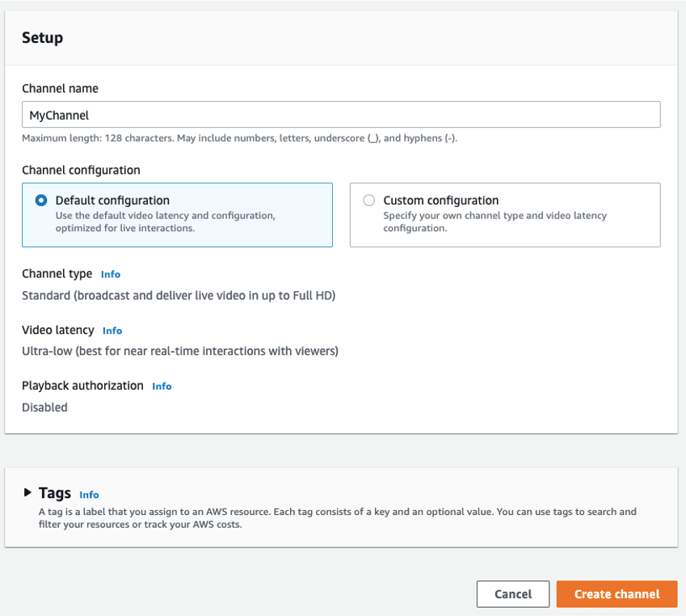This screenshot has height=616, width=686.
Task: Select the Custom configuration radio button
Action: (x=368, y=200)
